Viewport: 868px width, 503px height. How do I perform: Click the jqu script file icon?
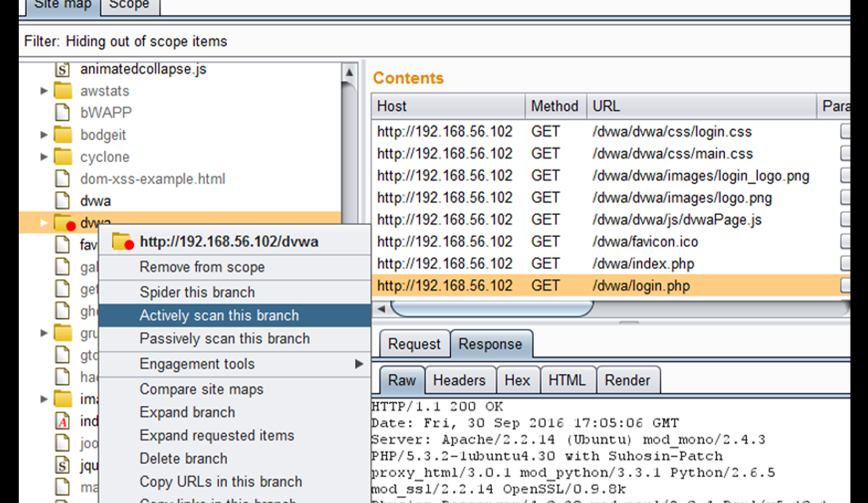point(63,465)
